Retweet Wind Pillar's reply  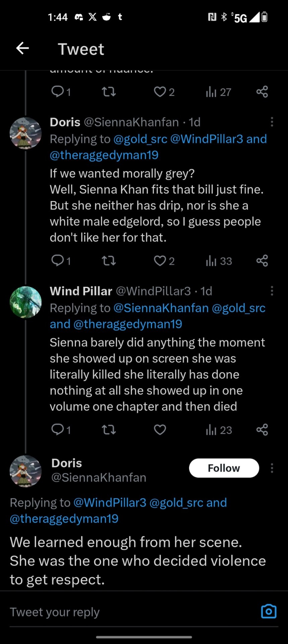(109, 430)
